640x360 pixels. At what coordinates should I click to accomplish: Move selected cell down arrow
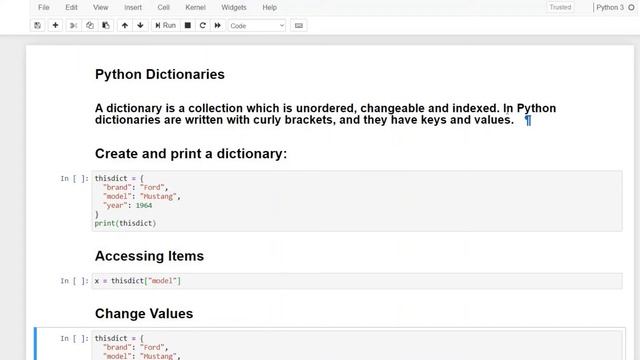click(140, 25)
